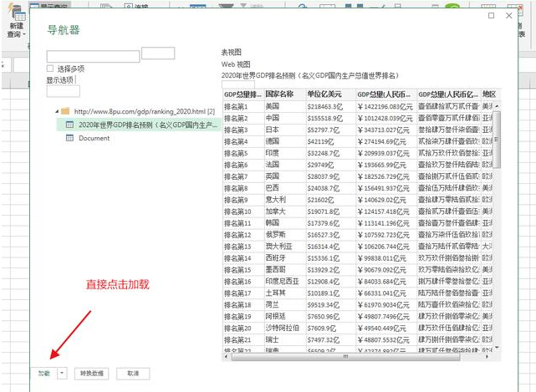Click the 加载 button
The image size is (536, 392).
tap(44, 374)
